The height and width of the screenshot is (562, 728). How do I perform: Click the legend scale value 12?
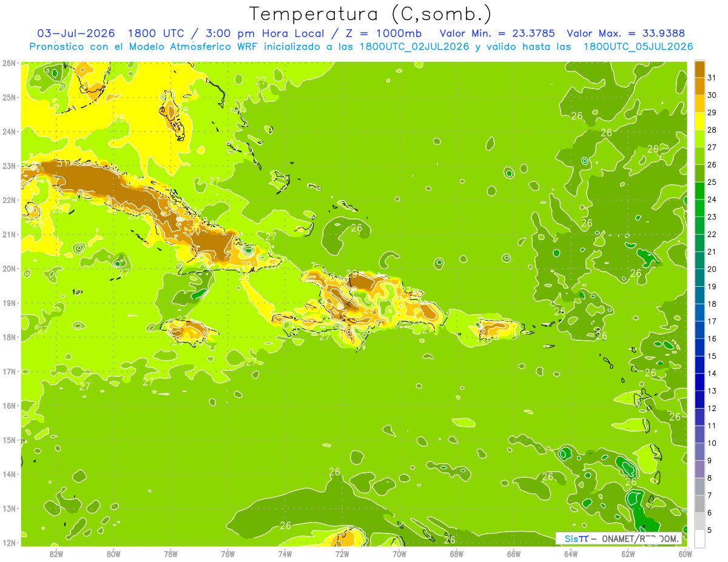pos(712,408)
